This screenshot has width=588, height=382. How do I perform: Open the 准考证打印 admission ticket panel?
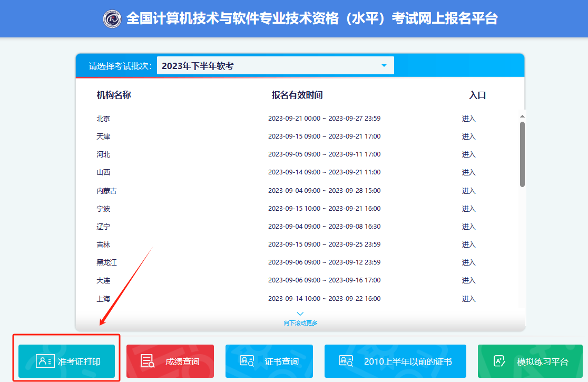[66, 361]
